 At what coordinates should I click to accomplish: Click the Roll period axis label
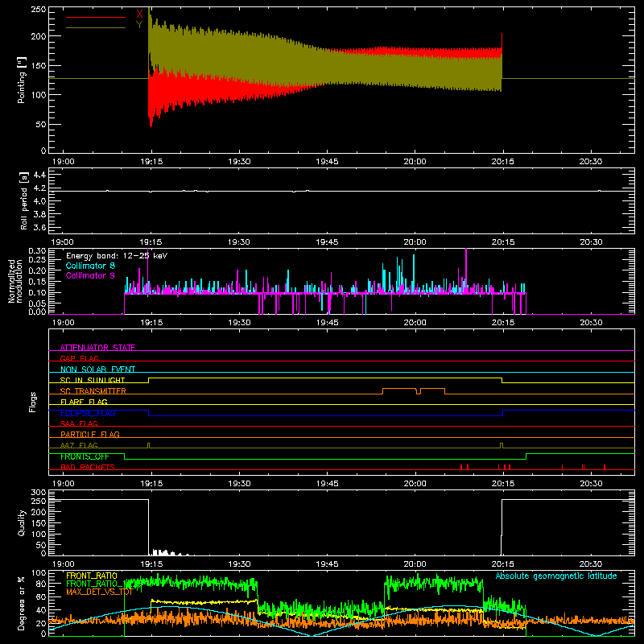[x=23, y=200]
